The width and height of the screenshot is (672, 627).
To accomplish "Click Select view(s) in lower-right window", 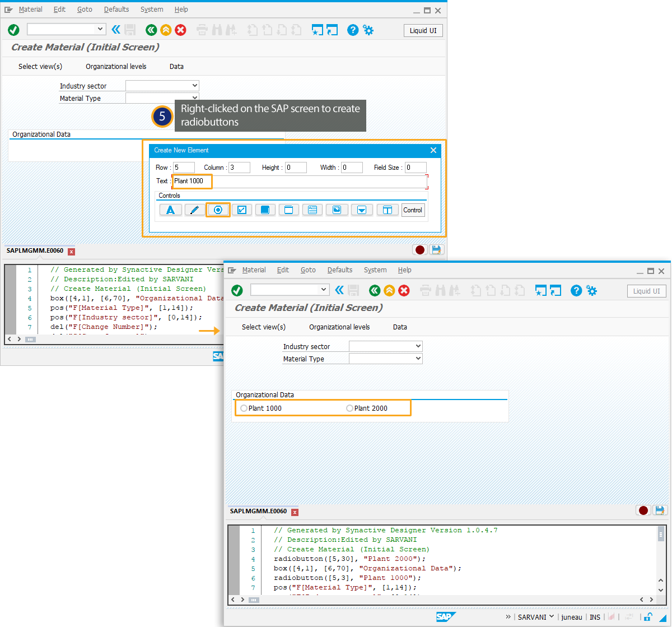I will 264,327.
